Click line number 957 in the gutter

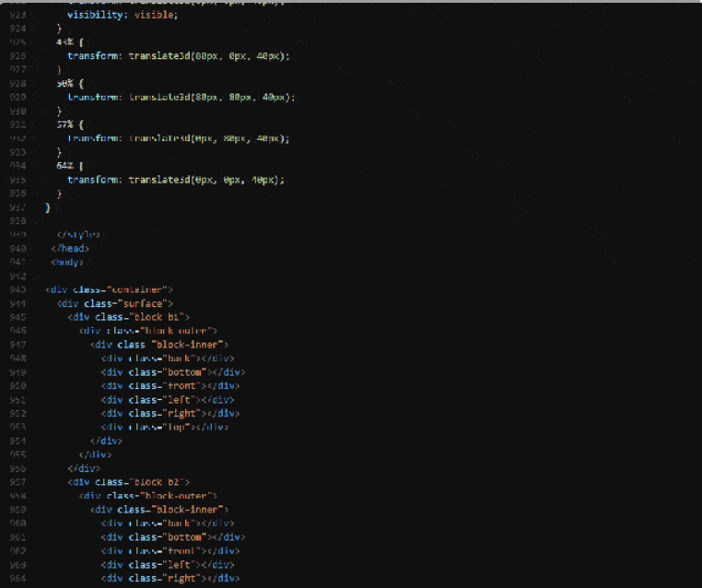click(18, 481)
